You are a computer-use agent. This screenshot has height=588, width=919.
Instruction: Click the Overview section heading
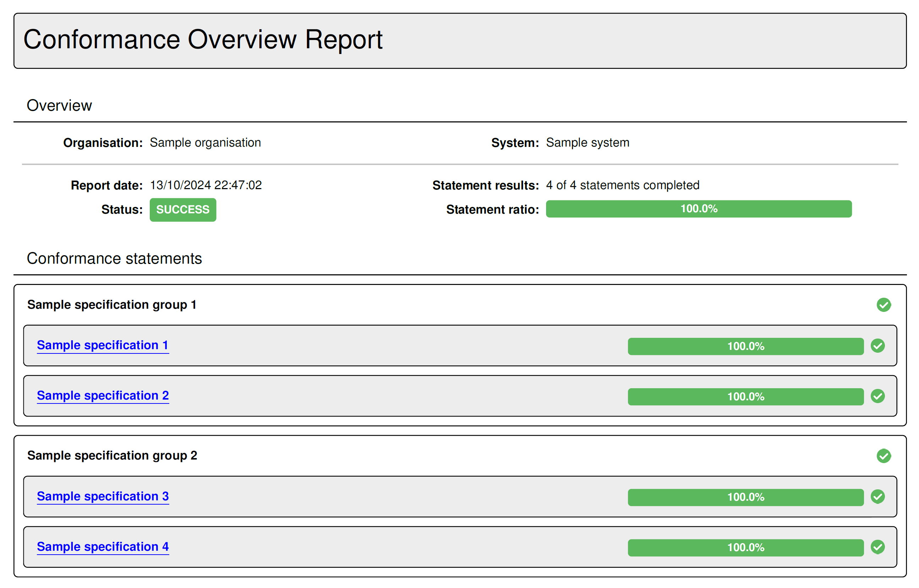pyautogui.click(x=59, y=105)
